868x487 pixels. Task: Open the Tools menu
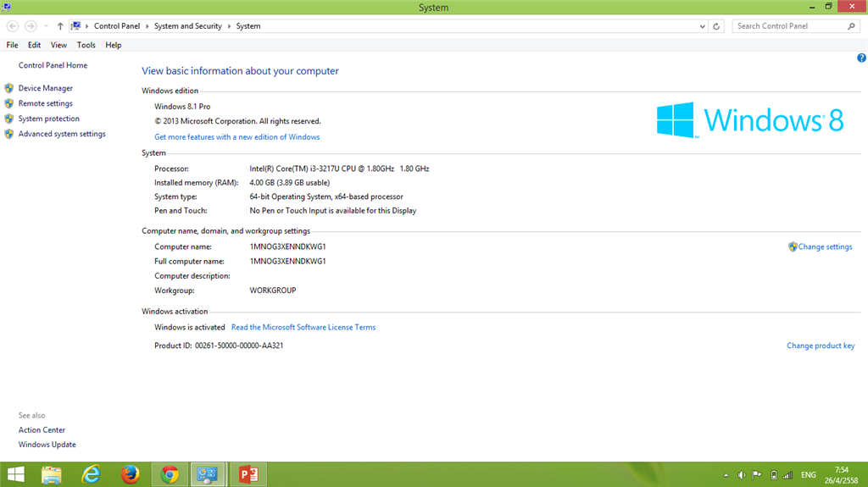(x=86, y=45)
